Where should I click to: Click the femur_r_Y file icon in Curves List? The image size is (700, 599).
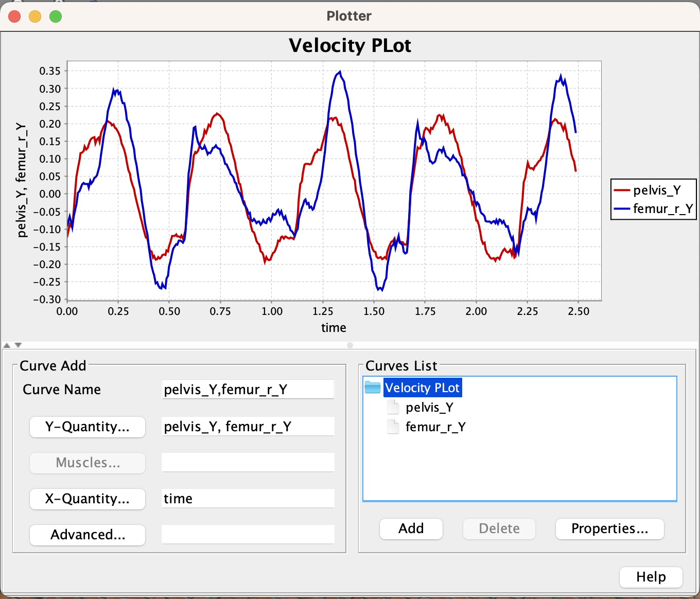tap(393, 427)
